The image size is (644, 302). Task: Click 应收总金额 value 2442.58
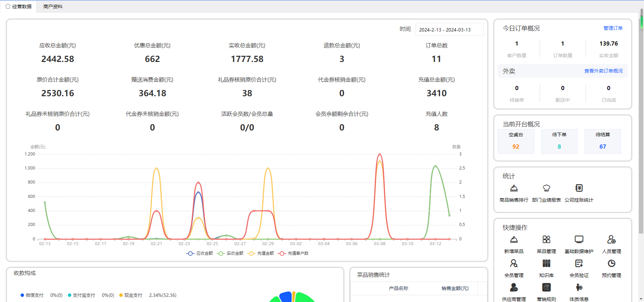[x=58, y=59]
